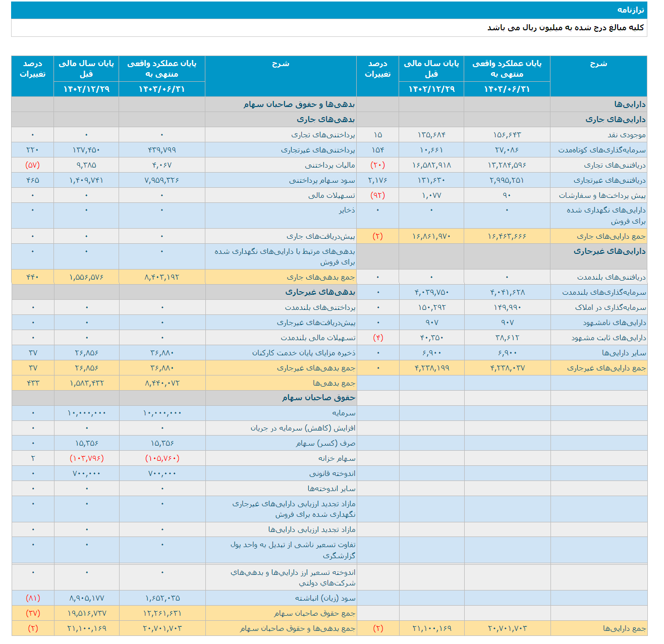Select the اندوخته قانونی row label

click(x=332, y=473)
